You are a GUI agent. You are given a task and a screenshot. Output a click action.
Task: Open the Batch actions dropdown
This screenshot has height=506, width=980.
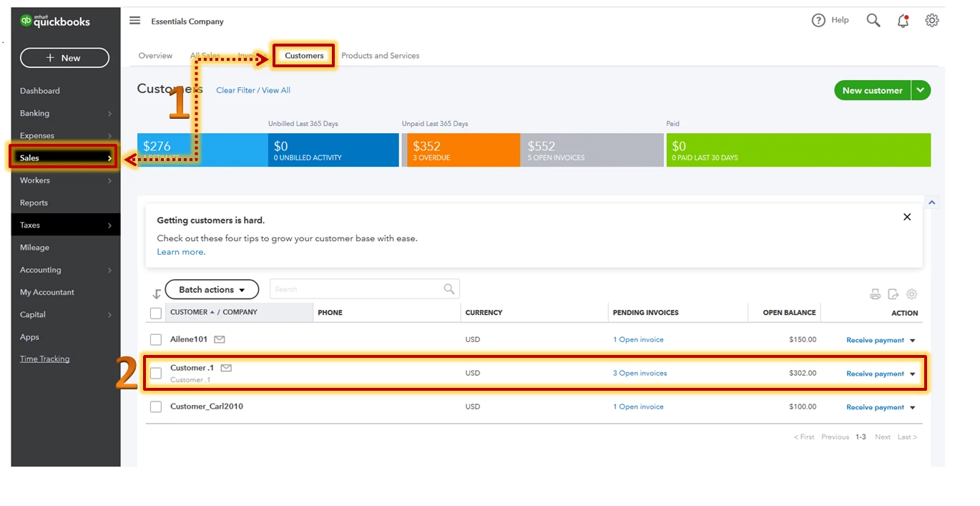pos(212,289)
